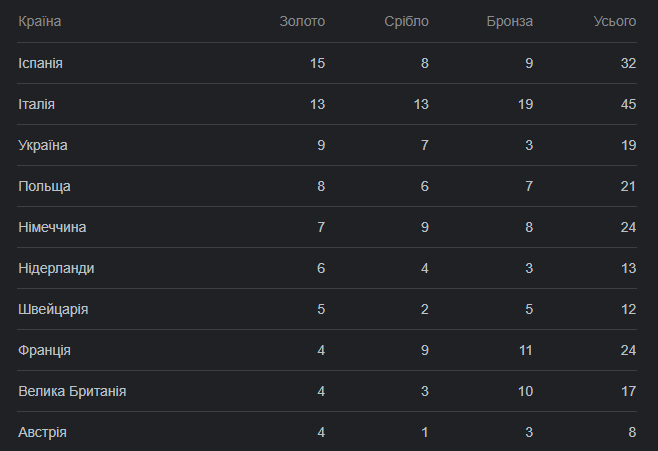Select the Срібло column header
The height and width of the screenshot is (451, 658).
pyautogui.click(x=406, y=21)
